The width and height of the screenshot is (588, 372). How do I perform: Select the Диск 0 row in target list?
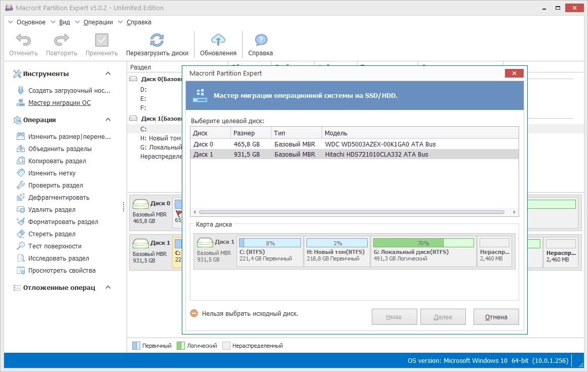point(355,144)
